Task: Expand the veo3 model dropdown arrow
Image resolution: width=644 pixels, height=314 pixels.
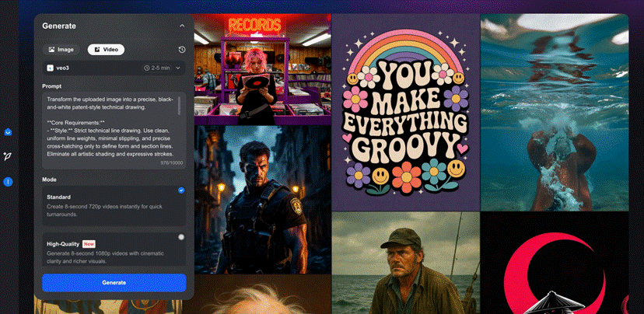Action: coord(178,68)
